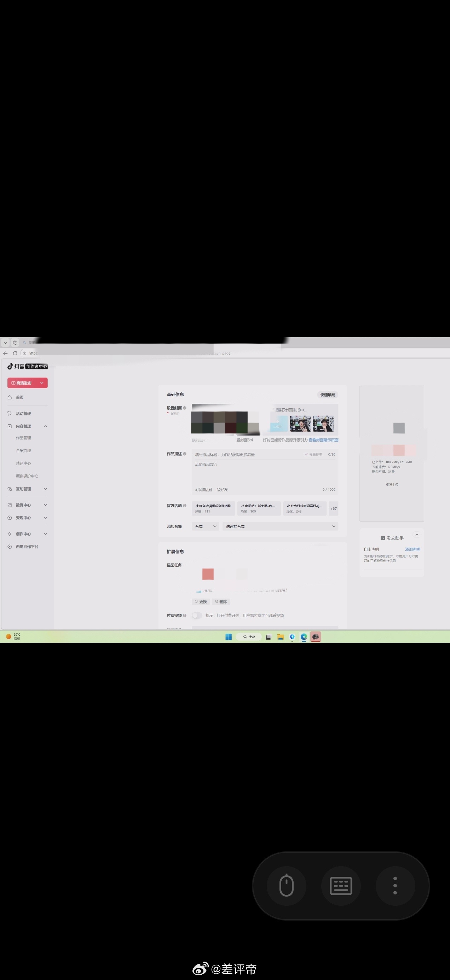Open Task View on the taskbar
Viewport: 450px width, 980px height.
pyautogui.click(x=268, y=637)
